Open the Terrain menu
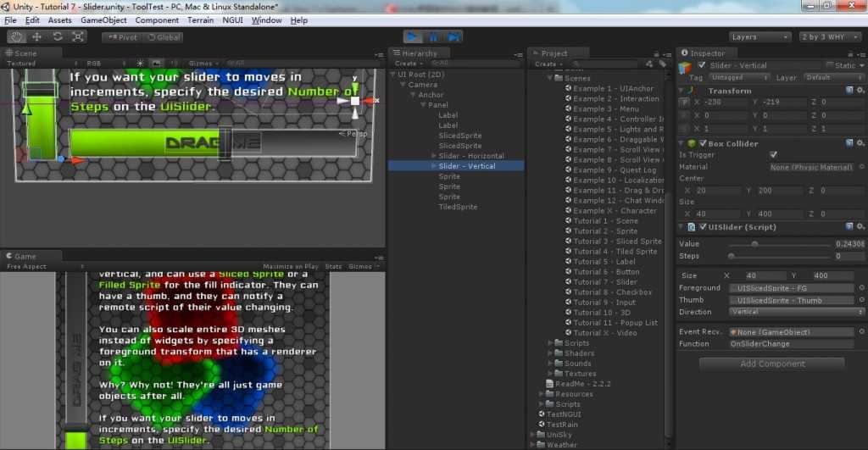This screenshot has width=868, height=450. pos(200,20)
